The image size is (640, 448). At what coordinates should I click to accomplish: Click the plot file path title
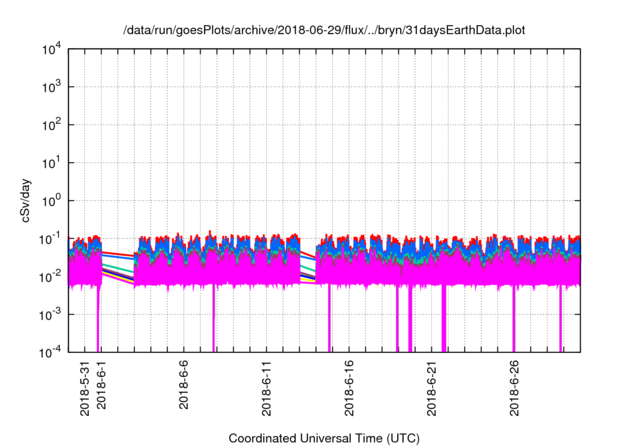tap(324, 30)
